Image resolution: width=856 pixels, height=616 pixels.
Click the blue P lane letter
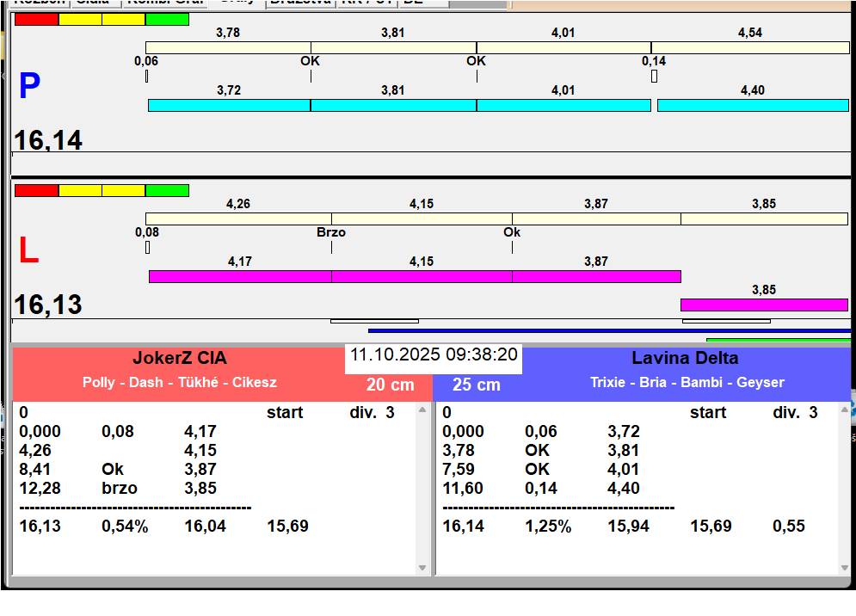pyautogui.click(x=29, y=86)
